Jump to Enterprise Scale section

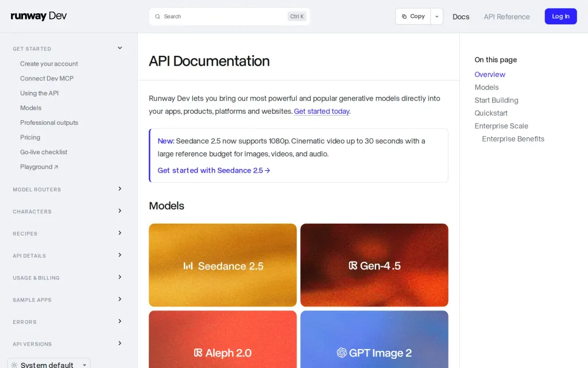coord(501,126)
